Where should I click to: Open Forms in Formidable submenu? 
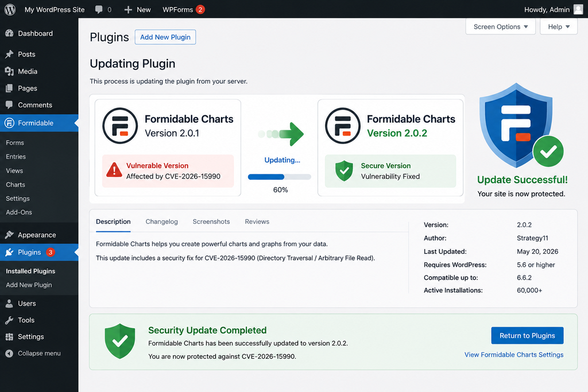15,143
